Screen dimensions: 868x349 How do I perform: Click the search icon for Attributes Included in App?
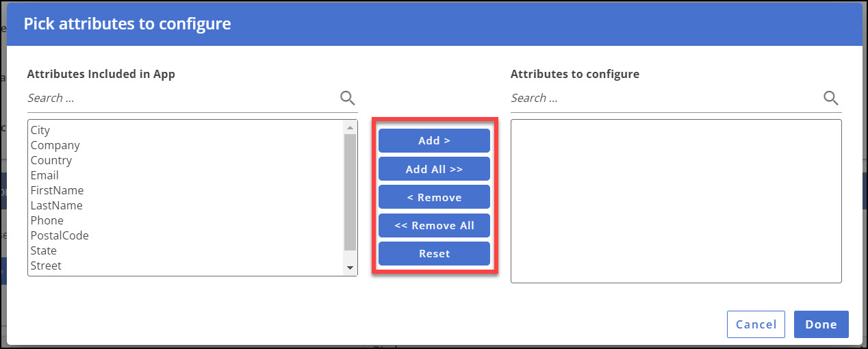click(x=347, y=98)
